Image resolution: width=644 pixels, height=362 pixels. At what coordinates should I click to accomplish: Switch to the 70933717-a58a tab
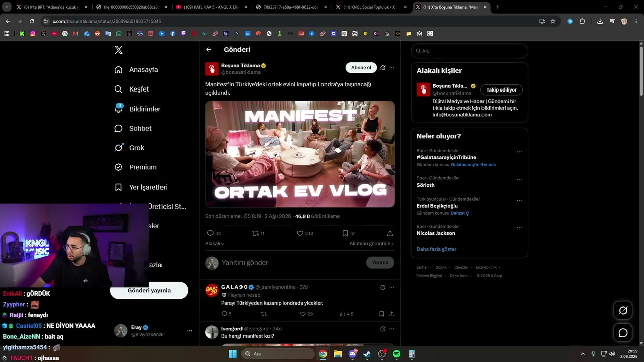tap(291, 7)
